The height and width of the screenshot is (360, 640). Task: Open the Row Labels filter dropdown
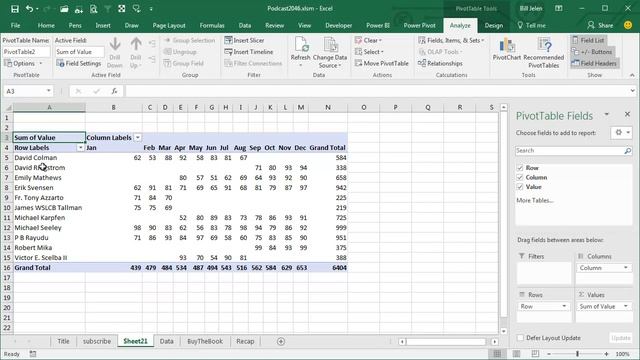pos(80,148)
